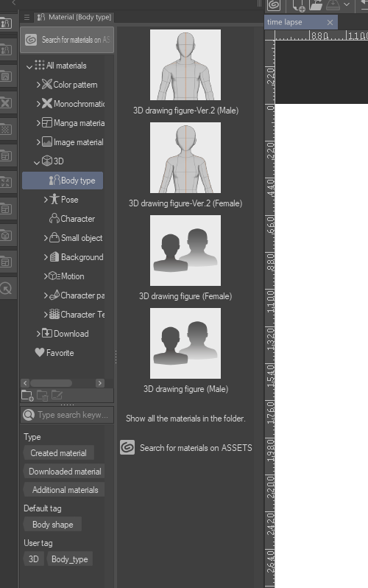This screenshot has width=368, height=588.
Task: Select the Character Te tree row label
Action: pyautogui.click(x=82, y=315)
